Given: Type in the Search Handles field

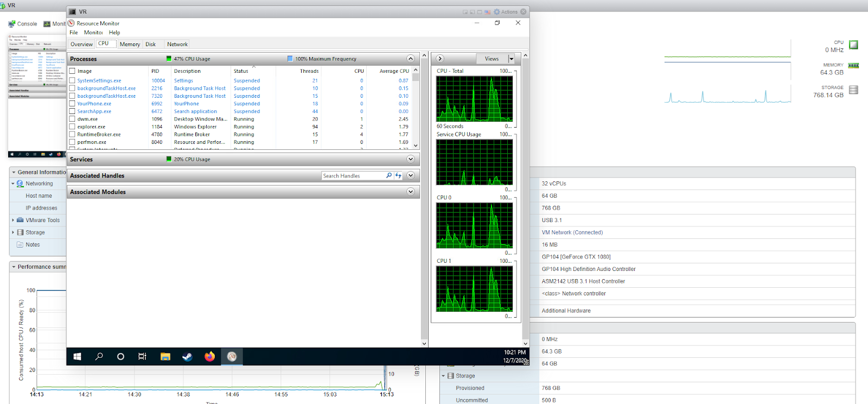Looking at the screenshot, I should click(353, 176).
